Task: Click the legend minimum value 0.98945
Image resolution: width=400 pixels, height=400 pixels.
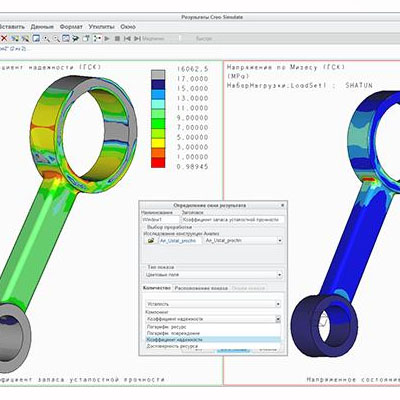Action: [x=192, y=167]
